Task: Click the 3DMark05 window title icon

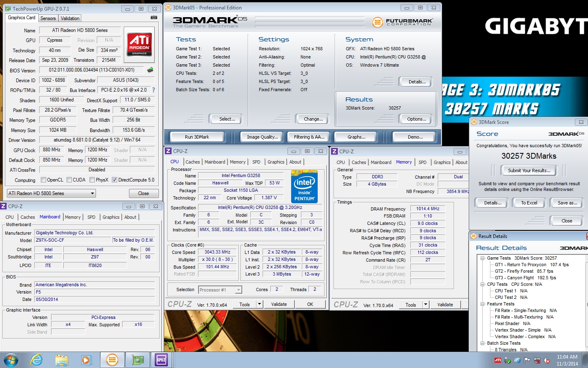Action: click(x=168, y=7)
